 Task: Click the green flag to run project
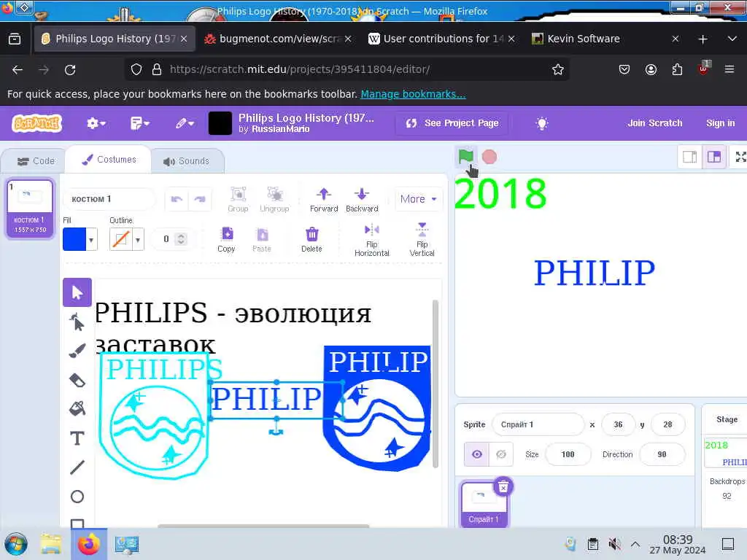465,157
